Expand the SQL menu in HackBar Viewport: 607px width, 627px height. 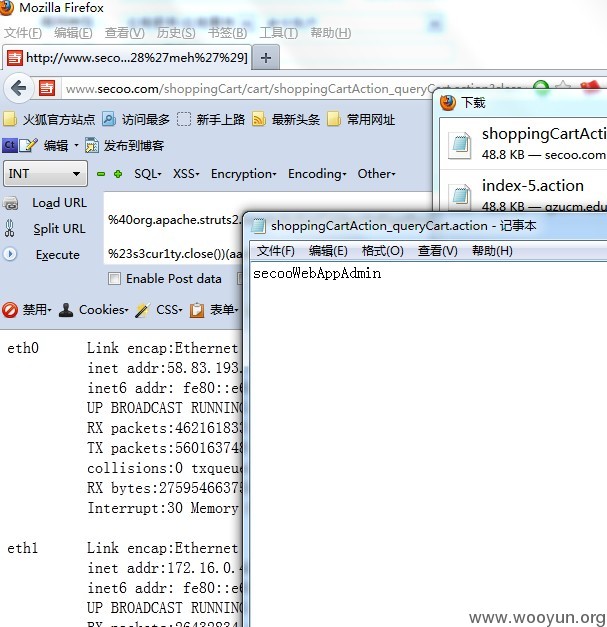click(x=148, y=174)
